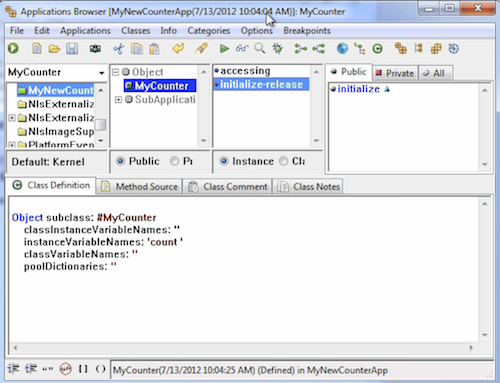Viewport: 500px width, 383px height.
Task: Click the second indent icon in status bar
Action: pos(31,369)
